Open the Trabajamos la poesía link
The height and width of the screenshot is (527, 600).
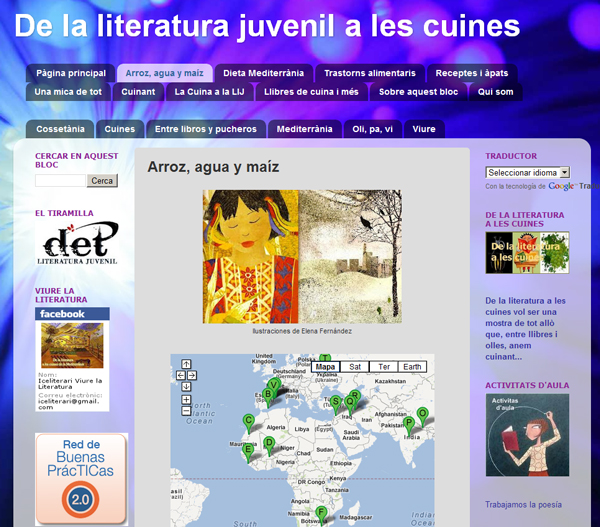[523, 504]
